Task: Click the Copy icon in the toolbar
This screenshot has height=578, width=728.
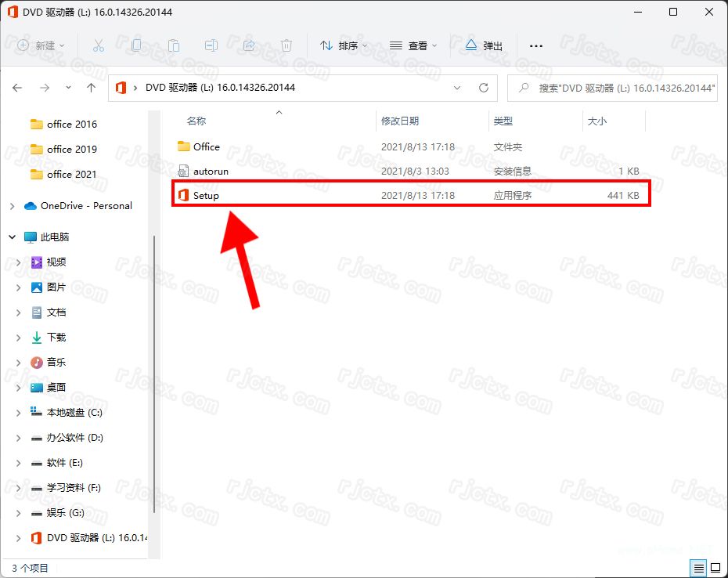Action: point(135,45)
